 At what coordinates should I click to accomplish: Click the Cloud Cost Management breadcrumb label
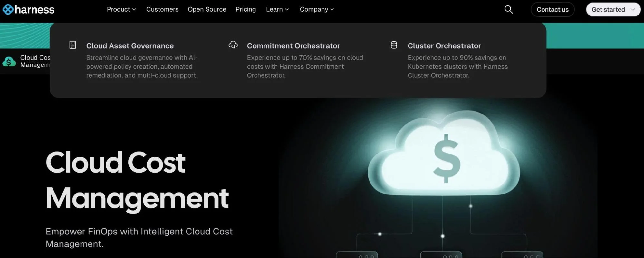click(35, 61)
